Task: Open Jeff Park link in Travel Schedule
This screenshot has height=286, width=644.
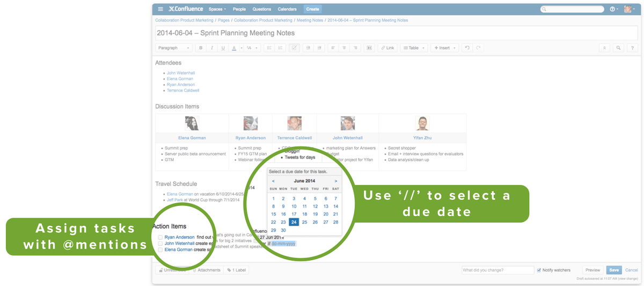Action: 175,199
